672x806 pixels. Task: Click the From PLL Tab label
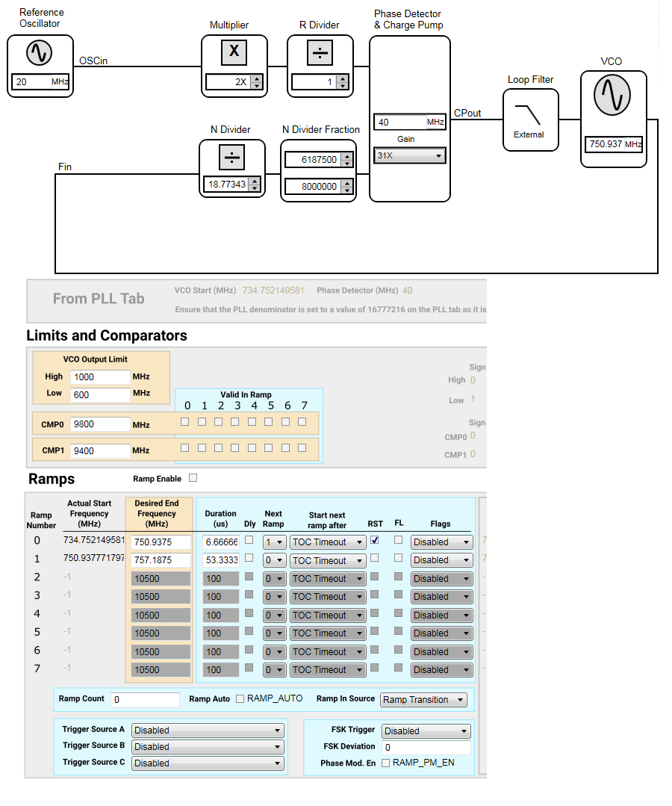tap(99, 299)
